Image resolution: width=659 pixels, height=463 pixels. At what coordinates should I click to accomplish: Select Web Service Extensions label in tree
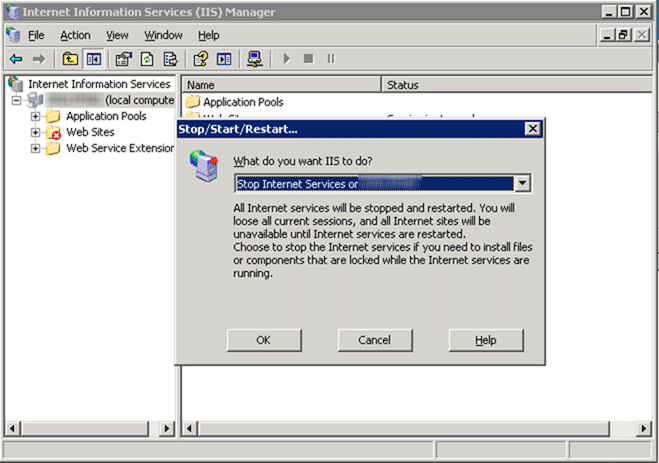120,148
